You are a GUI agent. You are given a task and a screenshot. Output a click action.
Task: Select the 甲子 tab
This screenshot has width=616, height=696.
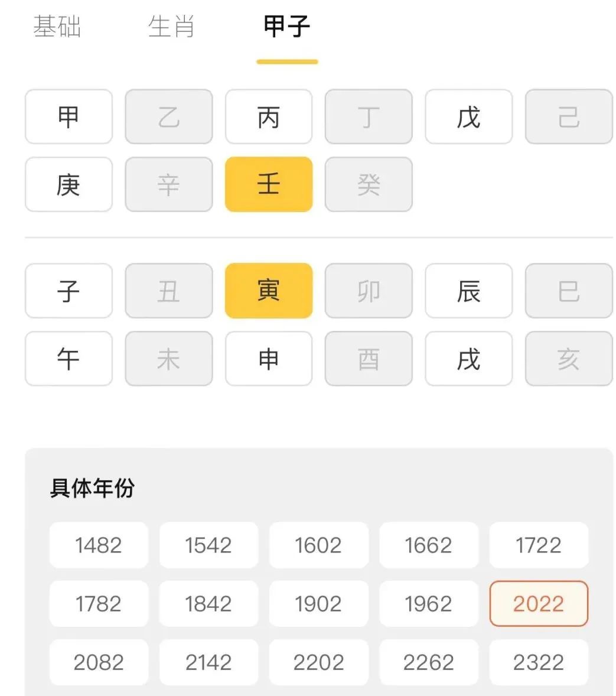click(x=287, y=27)
